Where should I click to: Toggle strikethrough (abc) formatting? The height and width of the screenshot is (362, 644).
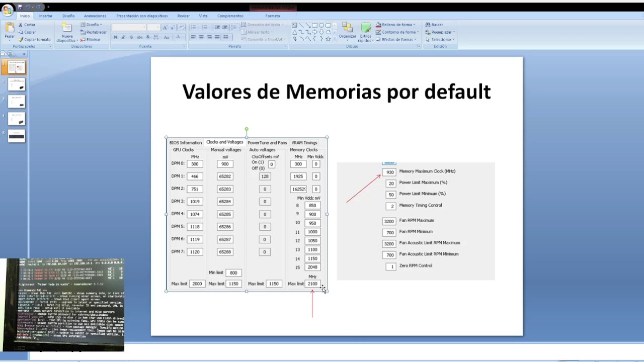click(x=139, y=37)
